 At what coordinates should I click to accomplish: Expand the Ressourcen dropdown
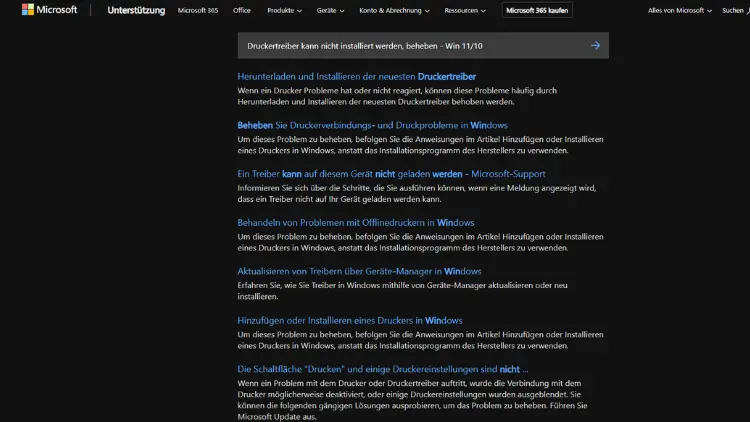[x=464, y=10]
